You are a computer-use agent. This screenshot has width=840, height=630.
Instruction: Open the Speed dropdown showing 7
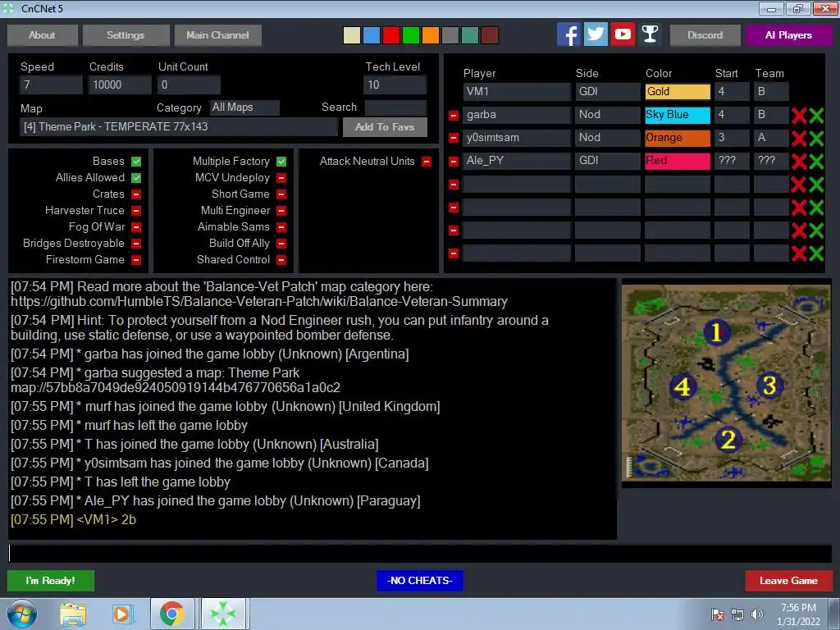[51, 84]
